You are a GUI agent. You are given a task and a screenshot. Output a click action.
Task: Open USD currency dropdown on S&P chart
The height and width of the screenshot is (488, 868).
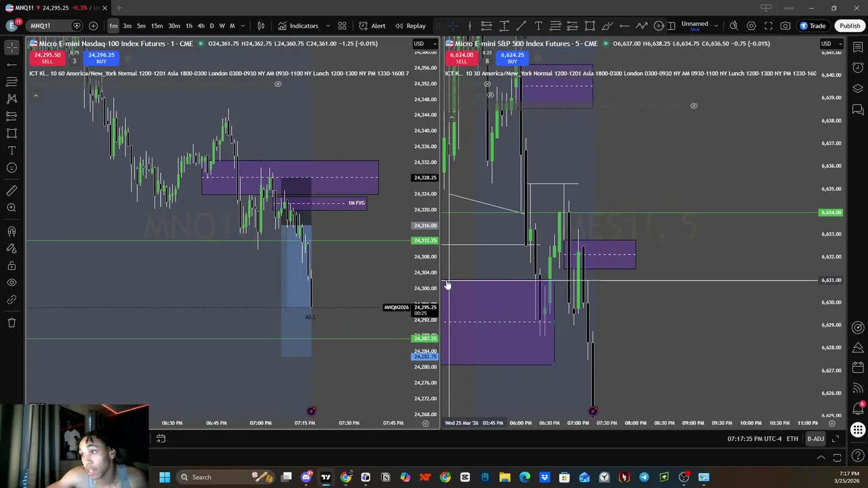(830, 44)
